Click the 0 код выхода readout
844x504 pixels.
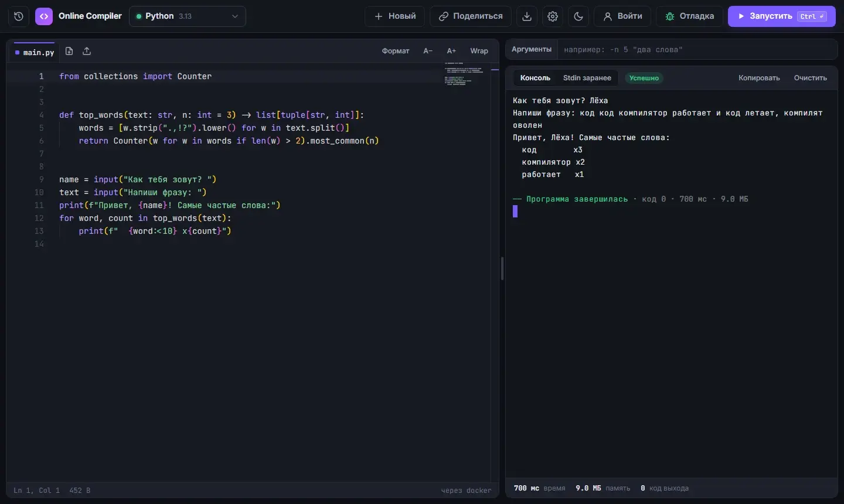[665, 488]
